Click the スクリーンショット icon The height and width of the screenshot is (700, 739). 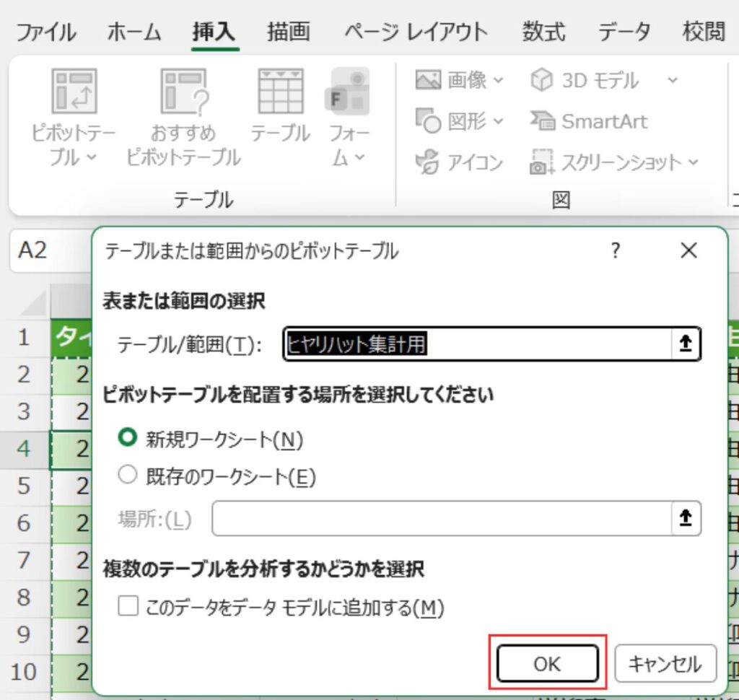[542, 162]
